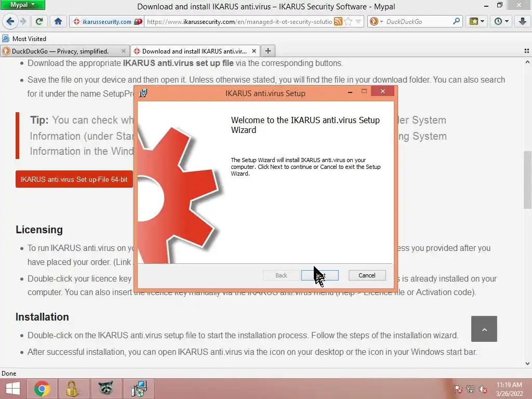532x399 pixels.
Task: Open the bookmarks menu button
Action: tap(477, 21)
